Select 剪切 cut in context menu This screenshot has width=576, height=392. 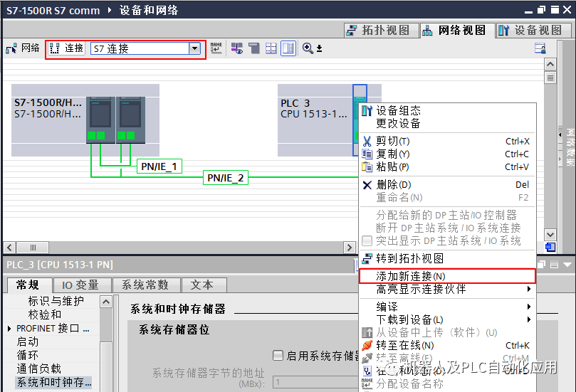tap(447, 141)
